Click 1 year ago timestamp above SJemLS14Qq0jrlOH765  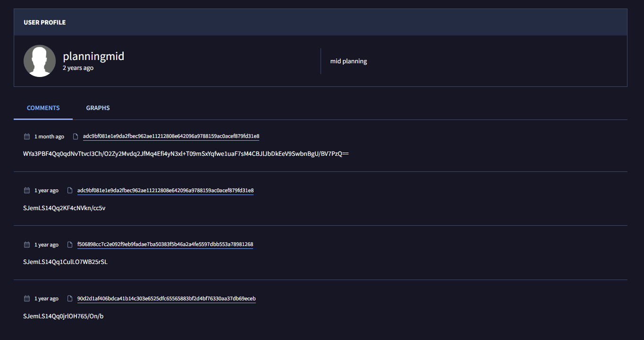tap(46, 299)
